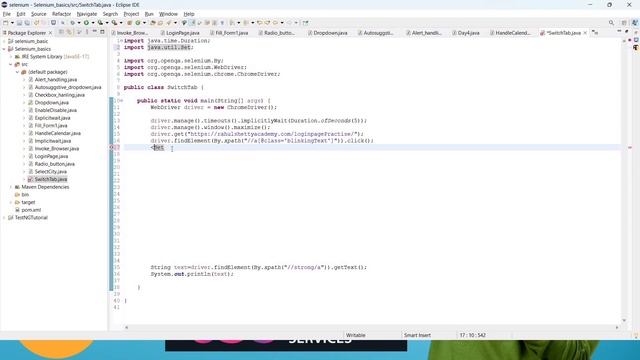Click the Save toolbar icon
Viewport: 640px width, 360px height.
point(19,23)
